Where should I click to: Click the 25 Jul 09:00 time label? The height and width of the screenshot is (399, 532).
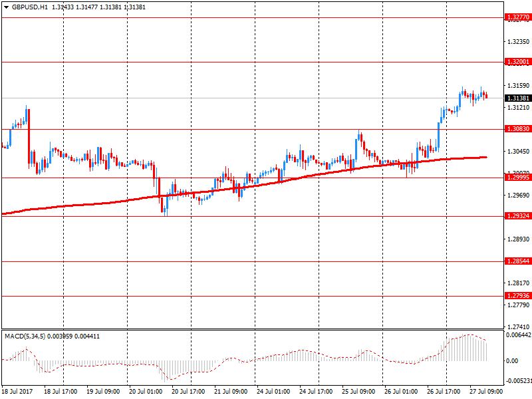[358, 392]
